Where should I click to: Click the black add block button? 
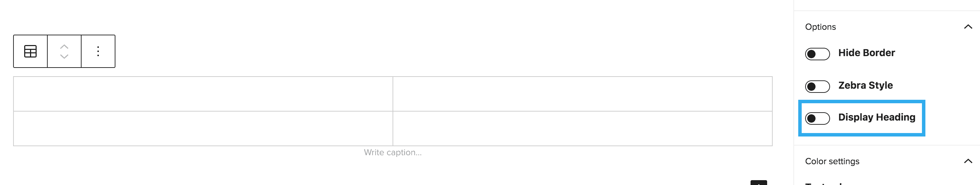pyautogui.click(x=758, y=183)
